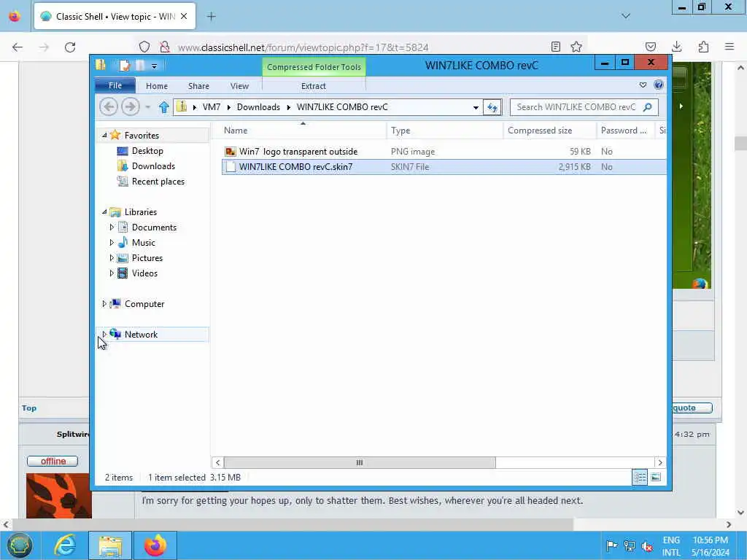Reload the page in Firefox
The height and width of the screenshot is (560, 747).
[70, 47]
